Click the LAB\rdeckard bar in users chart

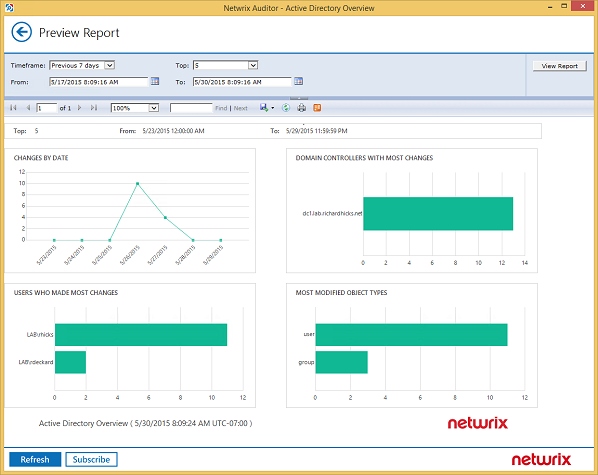(x=70, y=362)
